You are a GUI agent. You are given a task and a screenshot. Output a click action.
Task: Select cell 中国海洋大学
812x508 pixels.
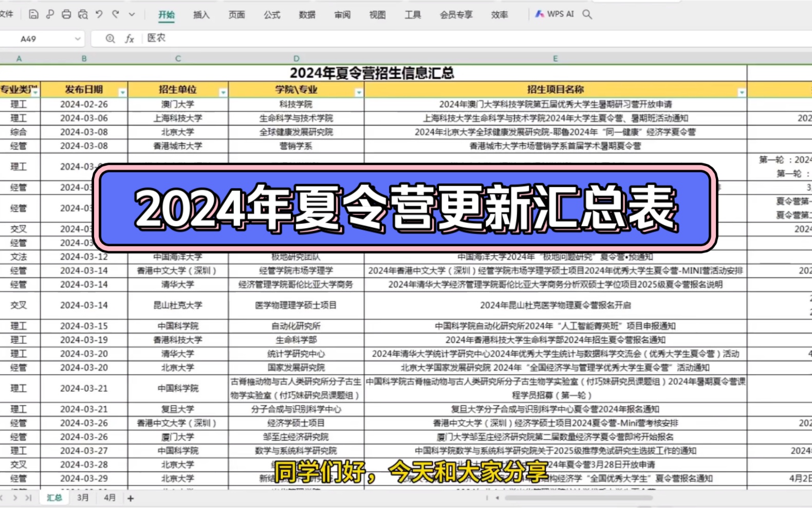(178, 257)
